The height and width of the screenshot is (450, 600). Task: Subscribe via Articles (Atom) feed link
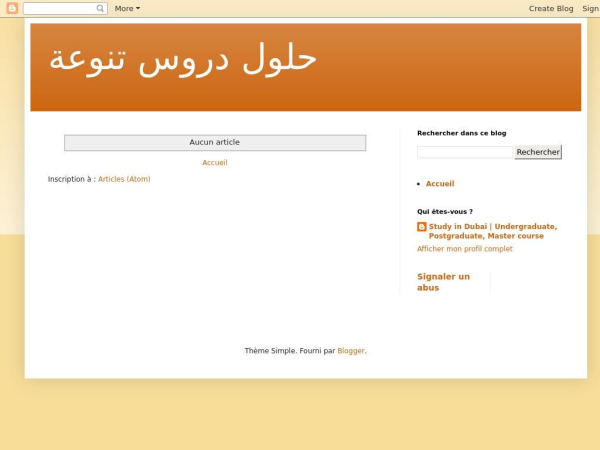pos(124,179)
